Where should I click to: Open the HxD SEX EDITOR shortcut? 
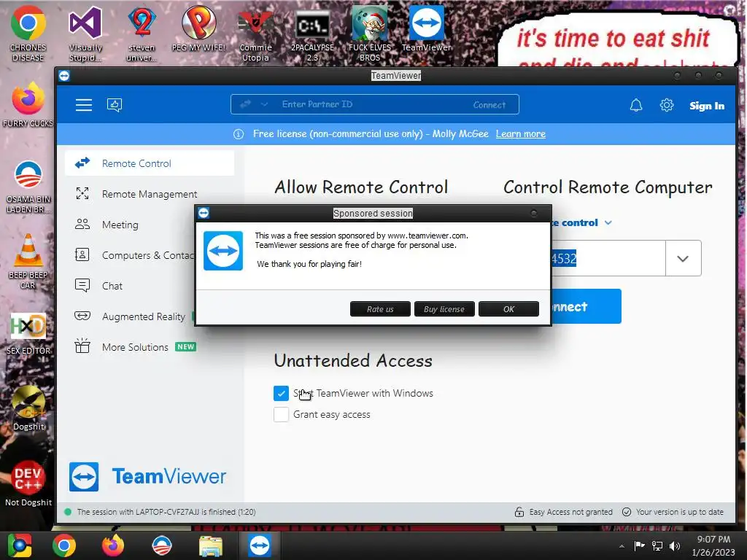click(28, 333)
